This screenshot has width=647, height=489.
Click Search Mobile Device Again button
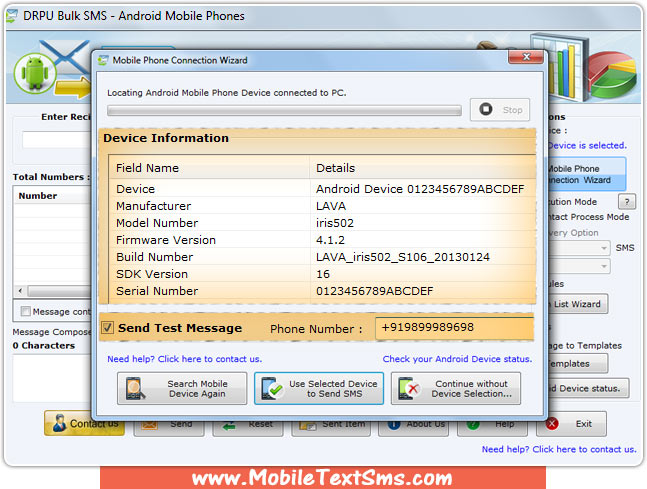point(182,388)
